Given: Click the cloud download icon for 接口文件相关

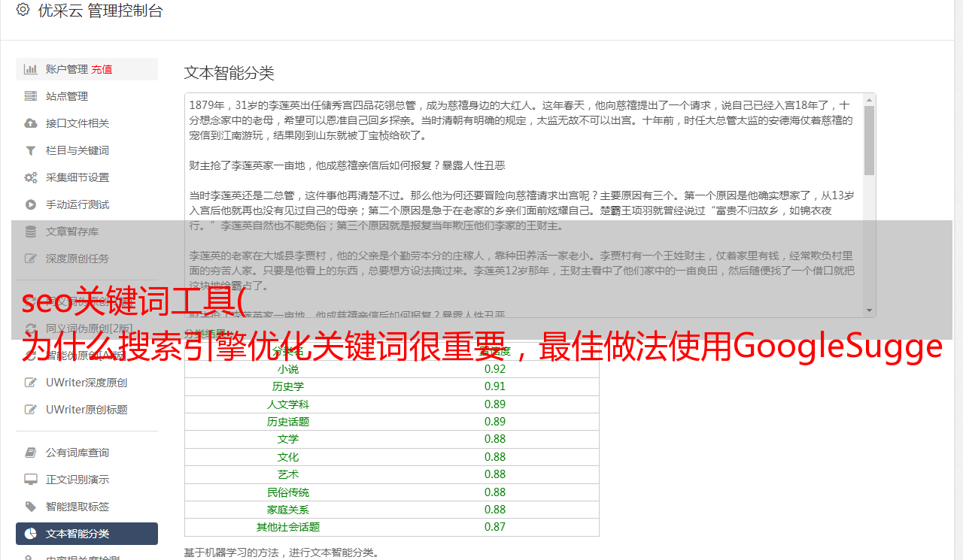Looking at the screenshot, I should (x=31, y=123).
